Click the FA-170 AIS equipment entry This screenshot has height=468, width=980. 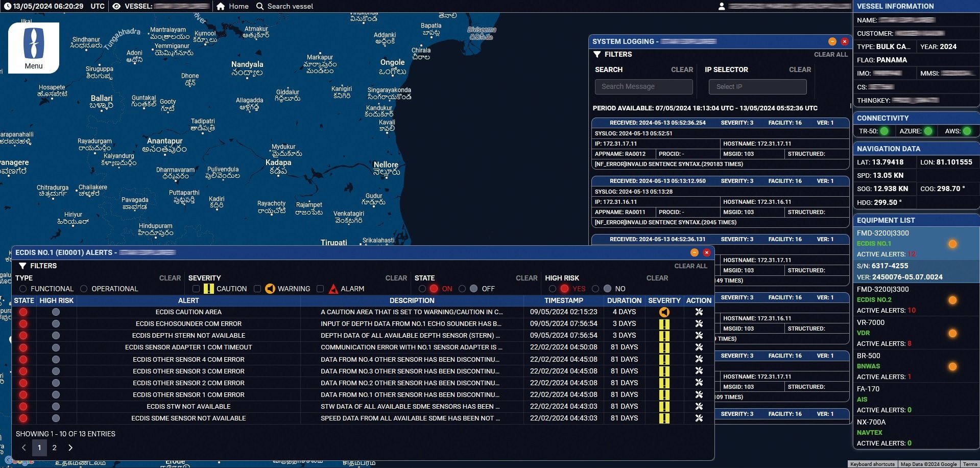tap(916, 400)
